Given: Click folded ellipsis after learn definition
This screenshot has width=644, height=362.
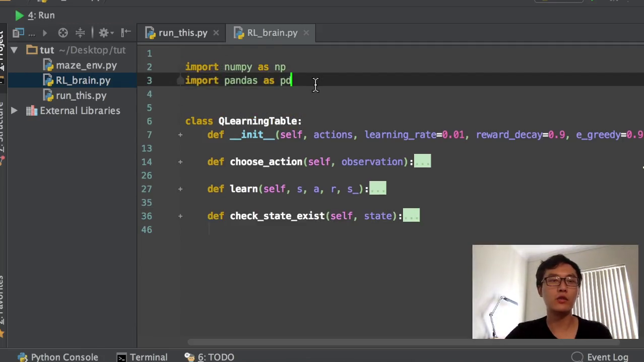Looking at the screenshot, I should click(377, 189).
